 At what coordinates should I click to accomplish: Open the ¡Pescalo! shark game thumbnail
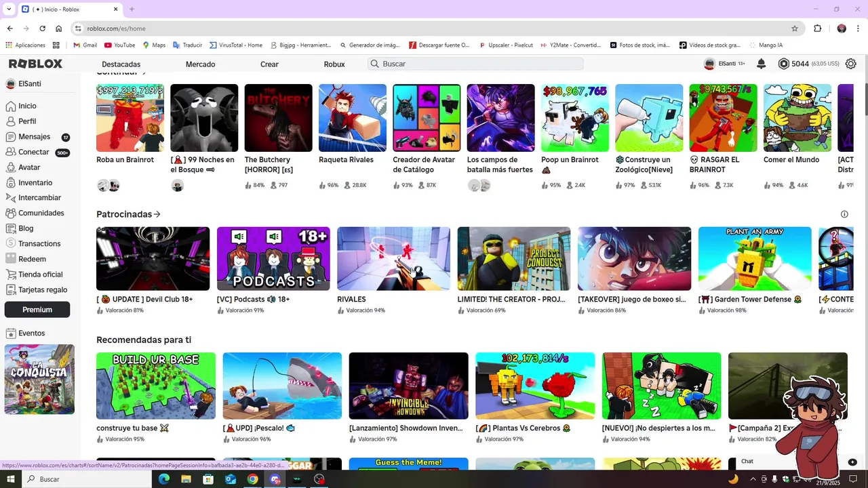click(282, 386)
